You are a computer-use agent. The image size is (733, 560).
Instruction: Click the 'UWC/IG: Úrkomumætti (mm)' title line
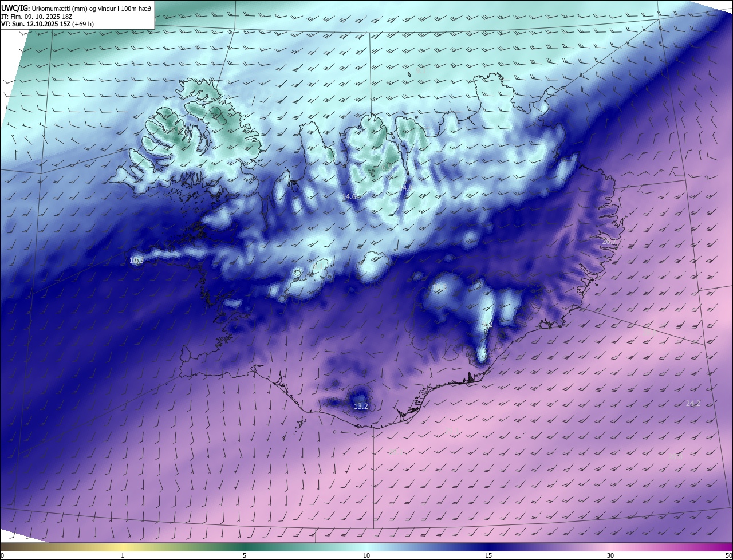coord(76,8)
